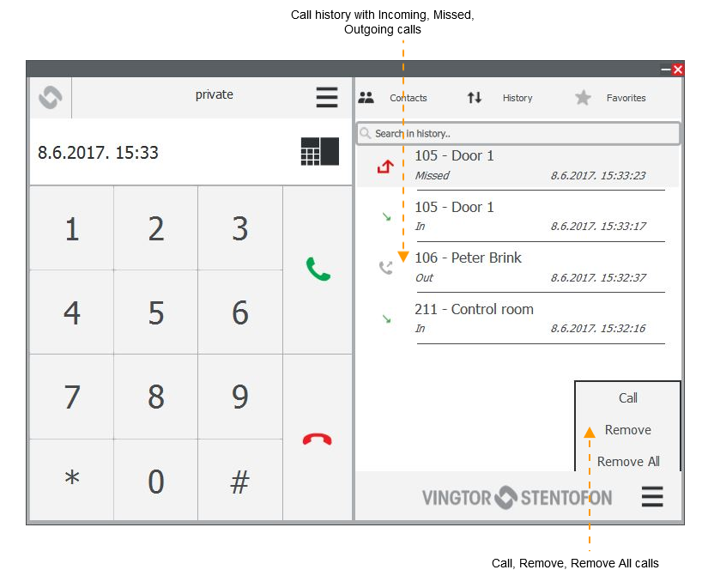This screenshot has width=702, height=588.
Task: Click incoming arrow icon for Control room
Action: [x=386, y=318]
